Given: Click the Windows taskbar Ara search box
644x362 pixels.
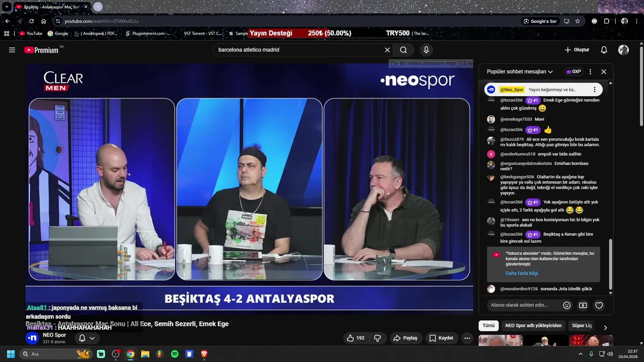Looking at the screenshot, I should (x=55, y=354).
